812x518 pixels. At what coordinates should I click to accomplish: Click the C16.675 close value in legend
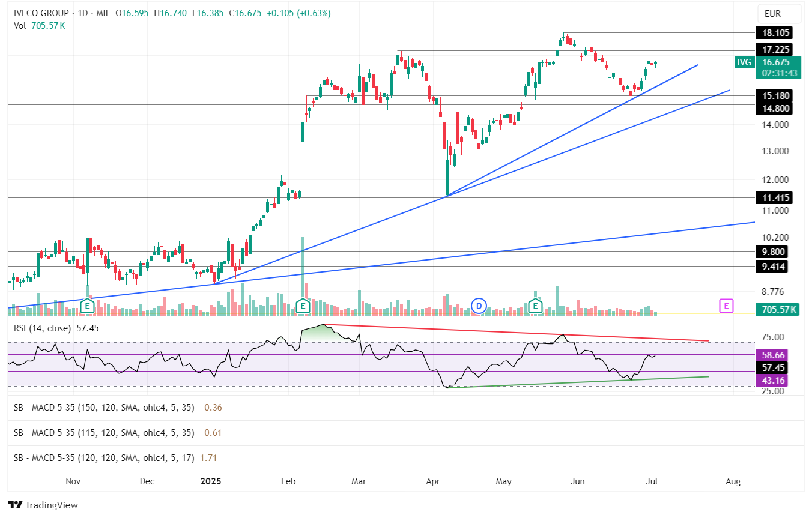click(246, 13)
